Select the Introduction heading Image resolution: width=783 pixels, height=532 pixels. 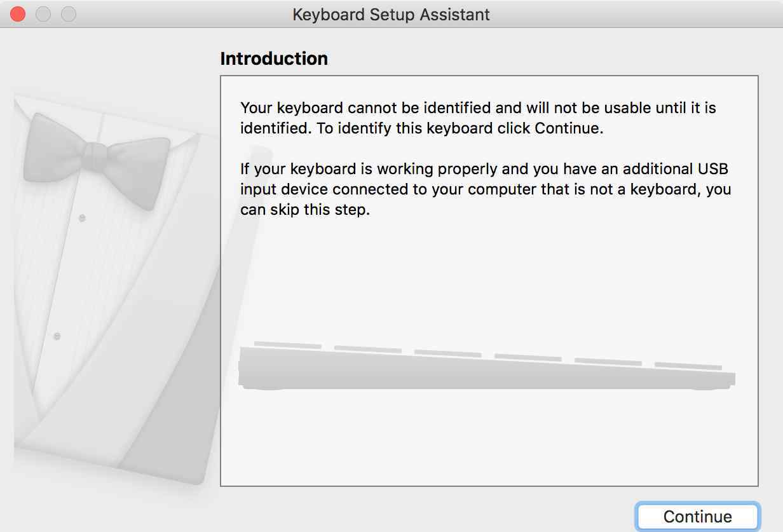coord(274,58)
